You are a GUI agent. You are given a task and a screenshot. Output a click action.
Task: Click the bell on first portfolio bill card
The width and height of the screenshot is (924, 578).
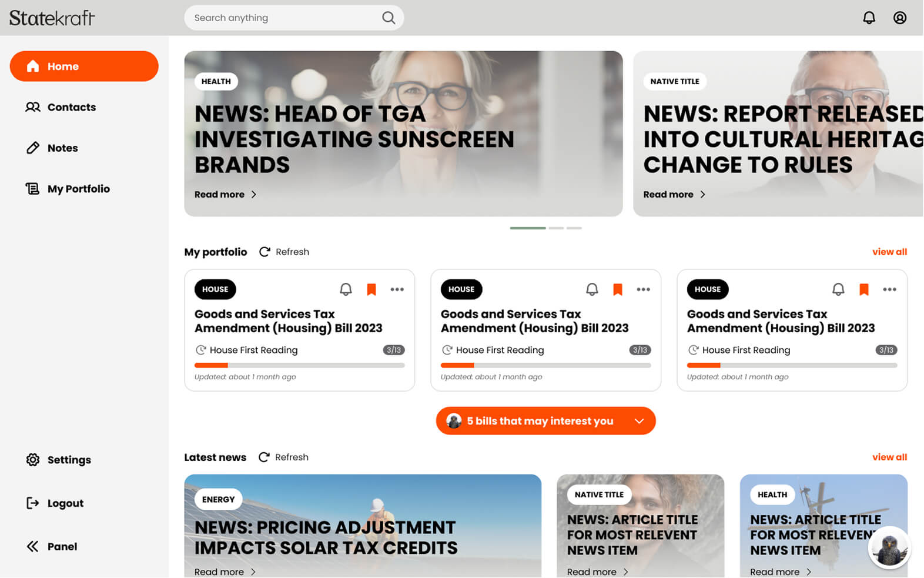(x=346, y=289)
